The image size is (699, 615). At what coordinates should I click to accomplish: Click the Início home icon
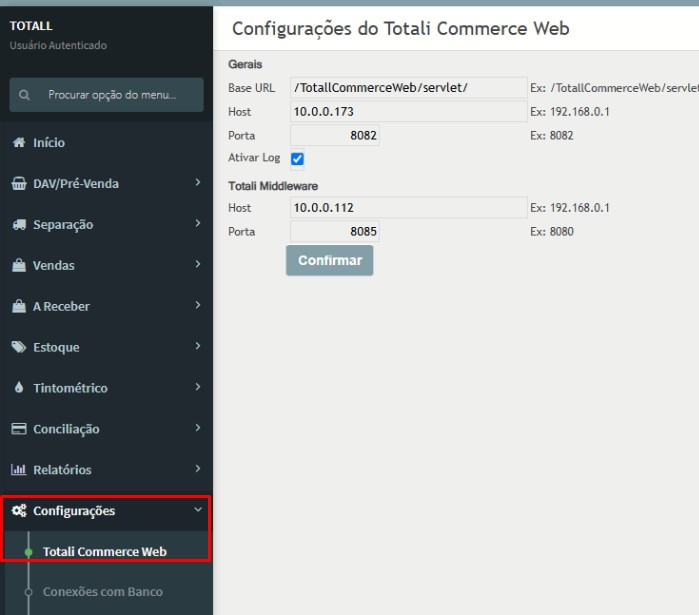click(x=19, y=143)
